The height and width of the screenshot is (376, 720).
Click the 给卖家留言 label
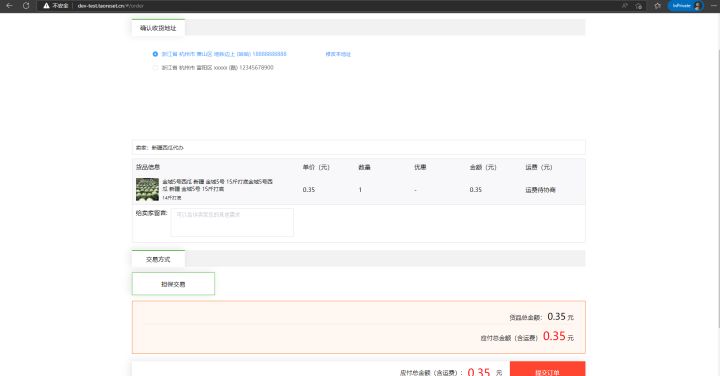[151, 213]
